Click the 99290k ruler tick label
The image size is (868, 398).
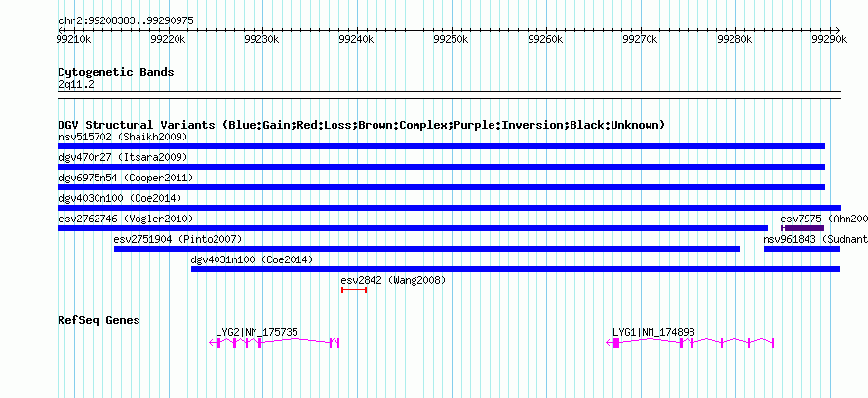pos(830,39)
